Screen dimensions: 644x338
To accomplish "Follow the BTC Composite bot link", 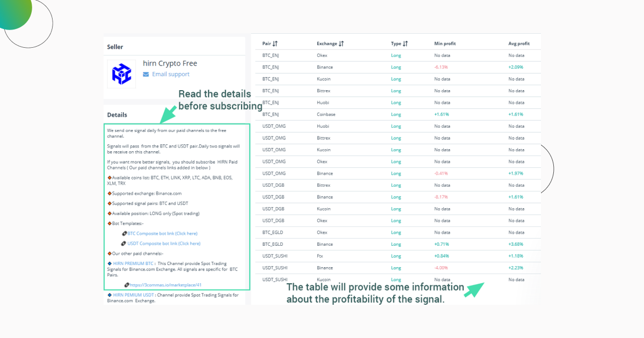I will (x=161, y=233).
